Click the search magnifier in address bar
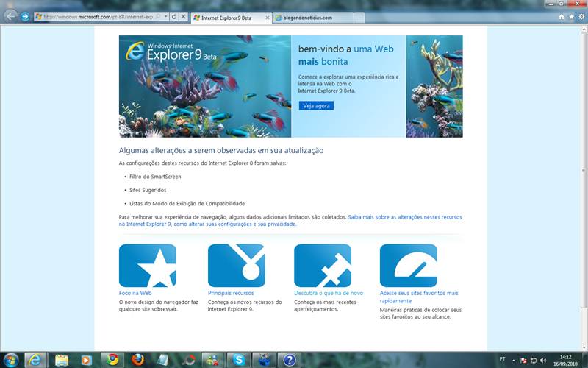 point(158,16)
